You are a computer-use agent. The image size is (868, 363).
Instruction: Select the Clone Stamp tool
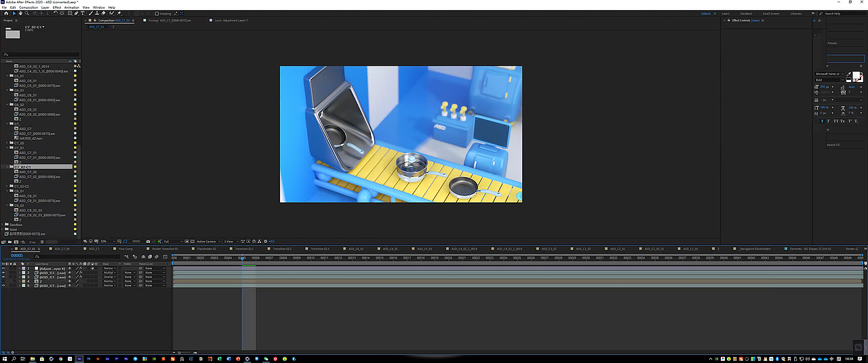(x=97, y=13)
